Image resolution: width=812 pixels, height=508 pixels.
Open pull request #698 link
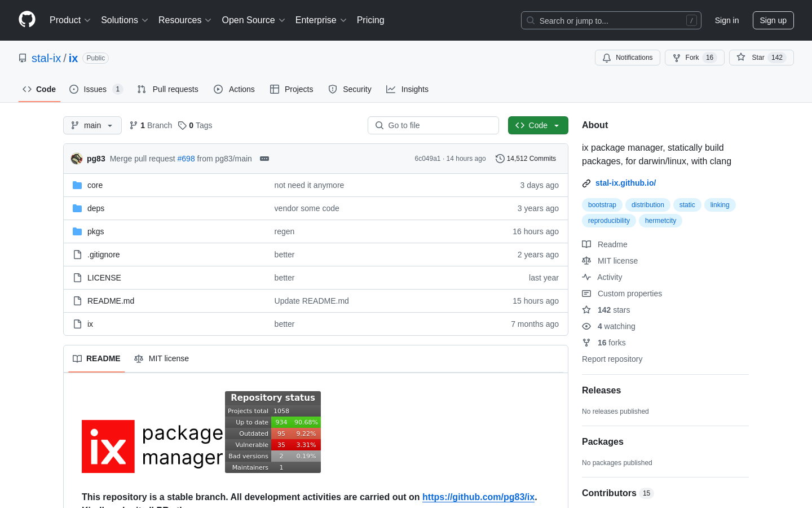pyautogui.click(x=186, y=159)
